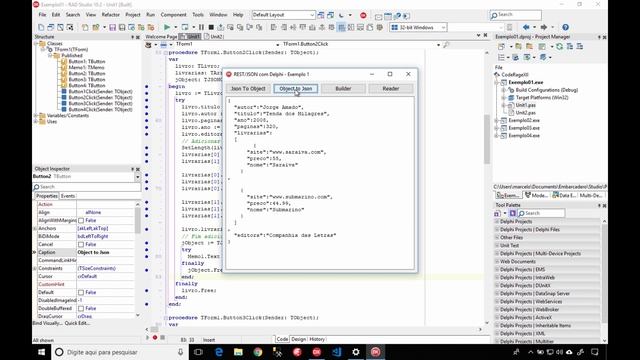Click the Reader button

(x=391, y=89)
